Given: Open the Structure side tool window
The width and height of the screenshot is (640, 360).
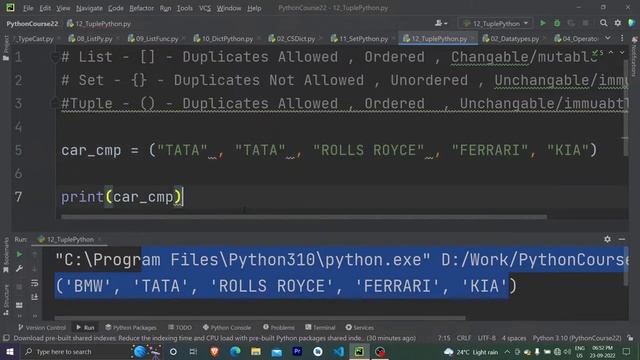Looking at the screenshot, I should [6, 300].
